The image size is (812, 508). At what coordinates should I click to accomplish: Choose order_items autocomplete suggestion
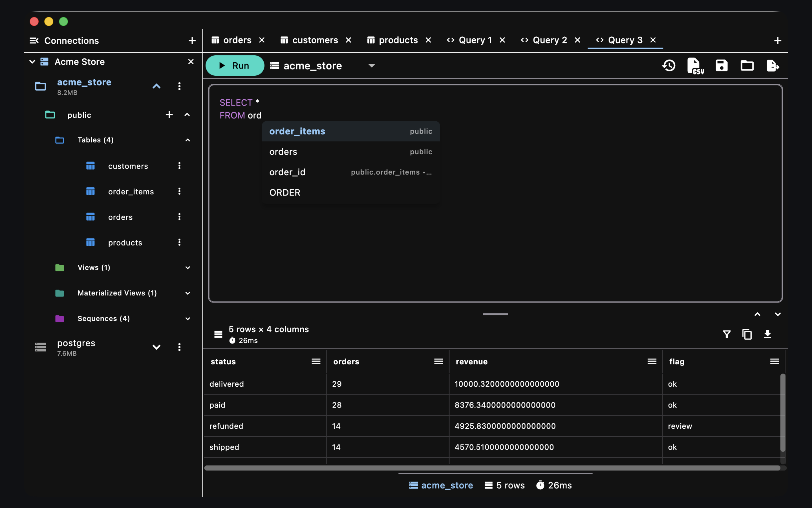[x=351, y=131]
